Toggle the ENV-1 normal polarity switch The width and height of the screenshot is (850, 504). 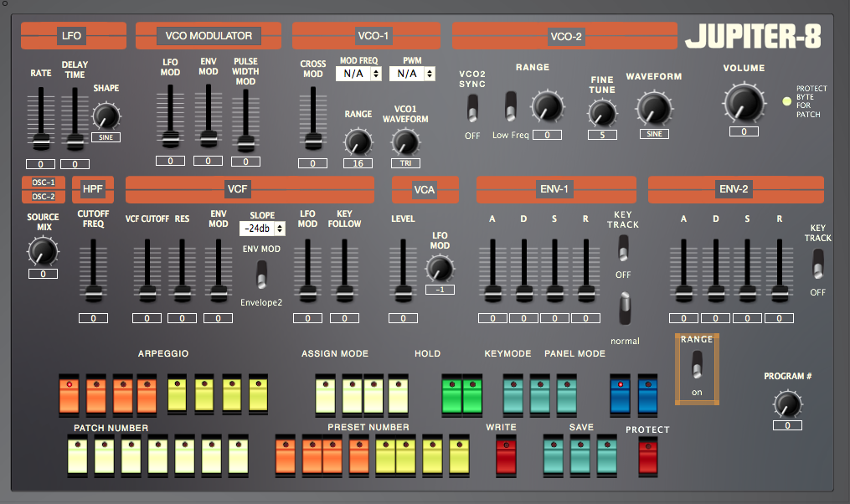click(625, 308)
